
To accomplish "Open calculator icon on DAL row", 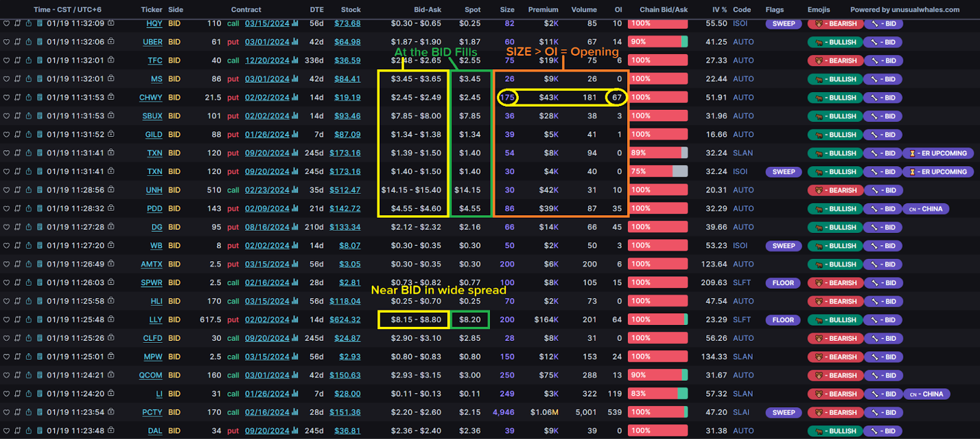I will (x=39, y=430).
